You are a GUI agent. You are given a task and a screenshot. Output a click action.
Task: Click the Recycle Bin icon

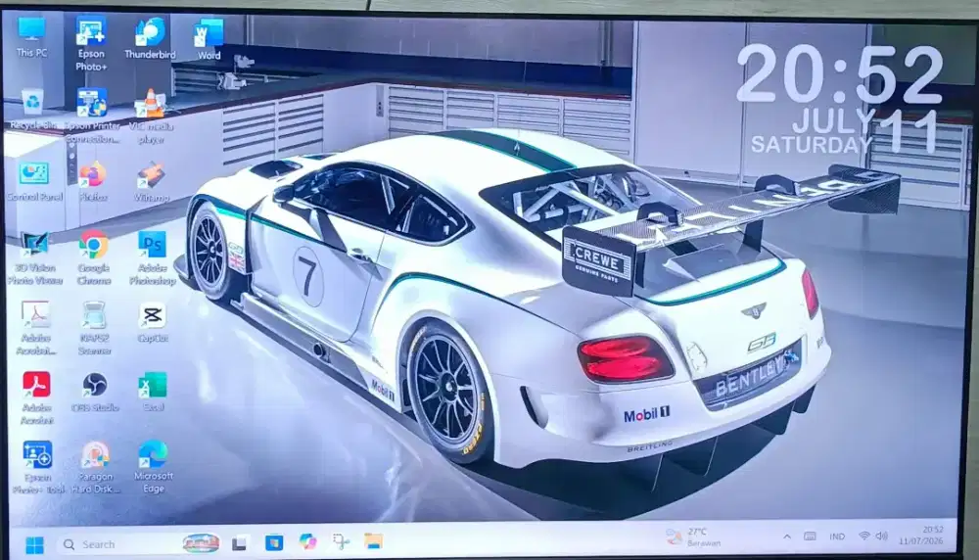click(32, 110)
